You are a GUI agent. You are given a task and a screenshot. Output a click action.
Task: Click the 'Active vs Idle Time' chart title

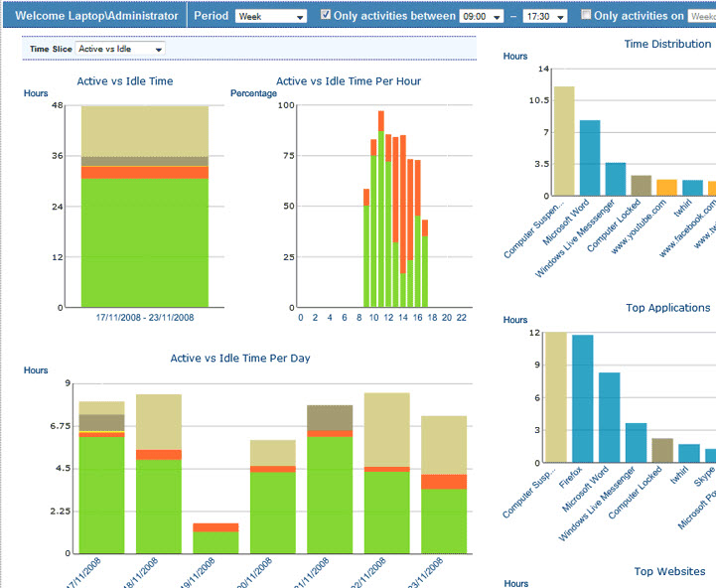click(x=125, y=81)
